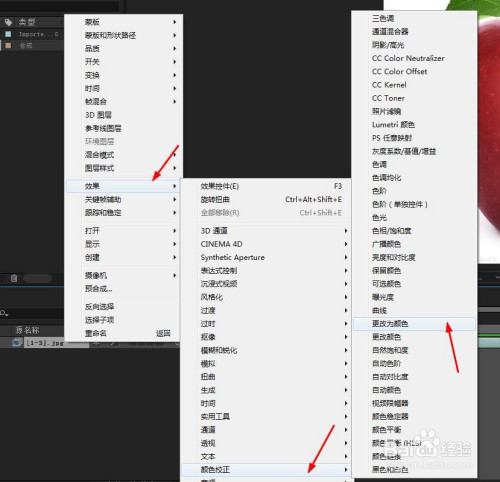The width and height of the screenshot is (500, 482).
Task: Open the 透视 effect category
Action: pyautogui.click(x=266, y=443)
